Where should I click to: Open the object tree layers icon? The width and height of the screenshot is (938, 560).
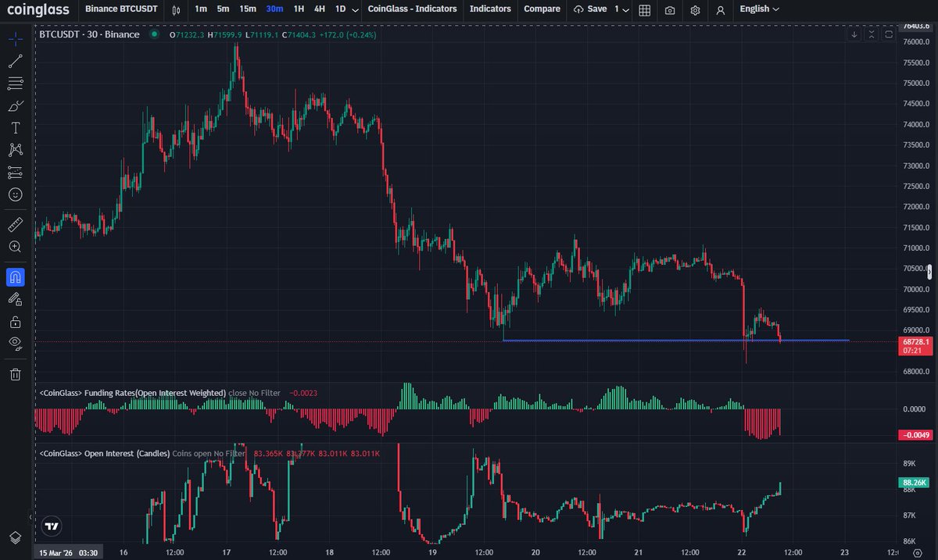[x=15, y=537]
